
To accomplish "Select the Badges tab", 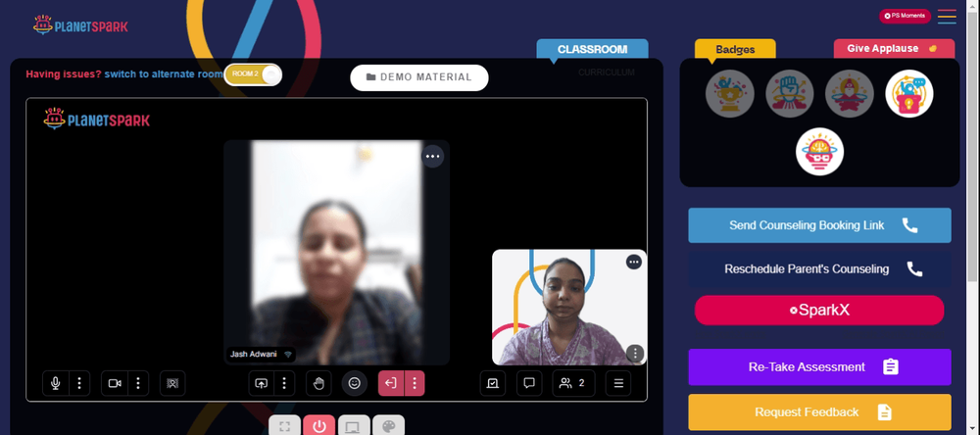I will (735, 49).
